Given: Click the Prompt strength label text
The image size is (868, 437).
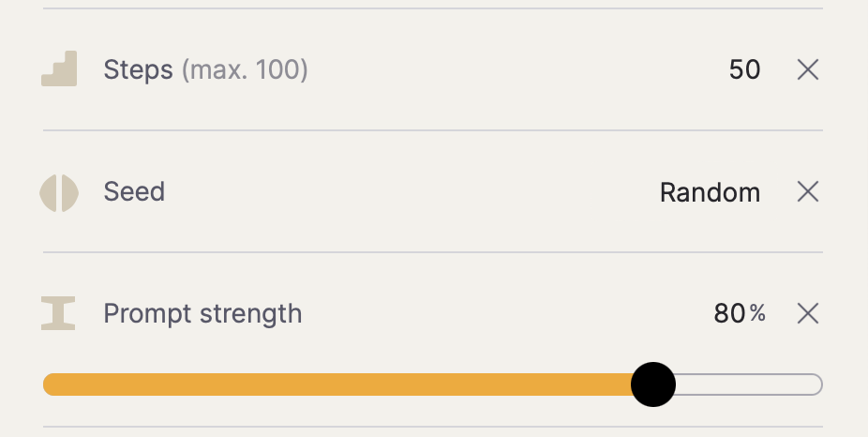Looking at the screenshot, I should tap(202, 313).
